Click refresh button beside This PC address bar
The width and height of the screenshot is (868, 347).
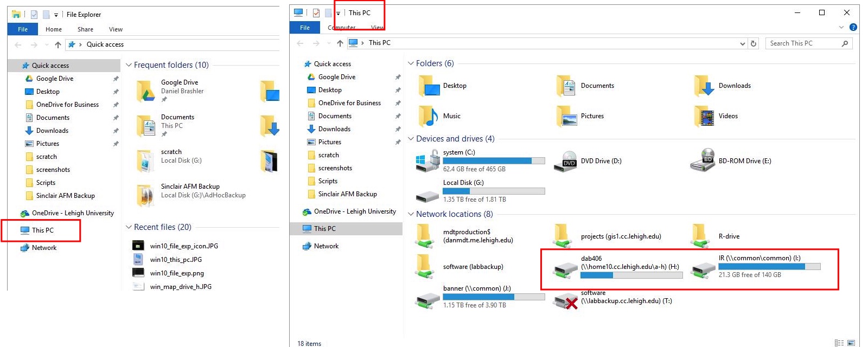point(754,43)
